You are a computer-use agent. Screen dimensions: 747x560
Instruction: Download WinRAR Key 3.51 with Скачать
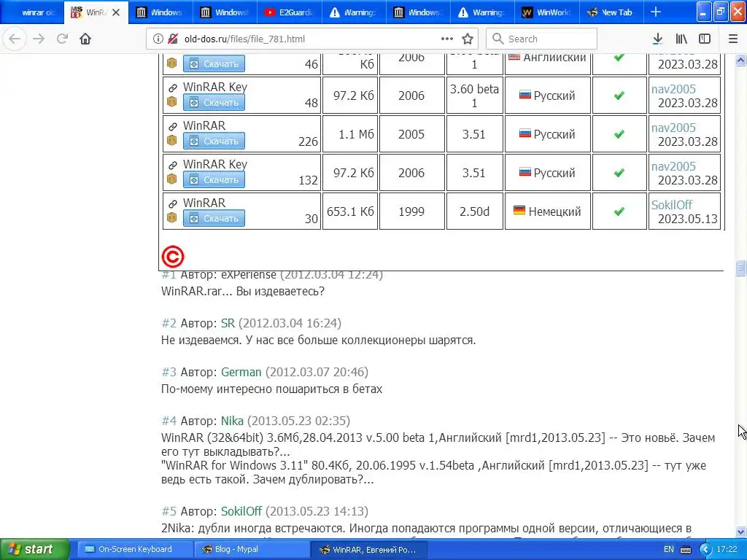pos(214,179)
